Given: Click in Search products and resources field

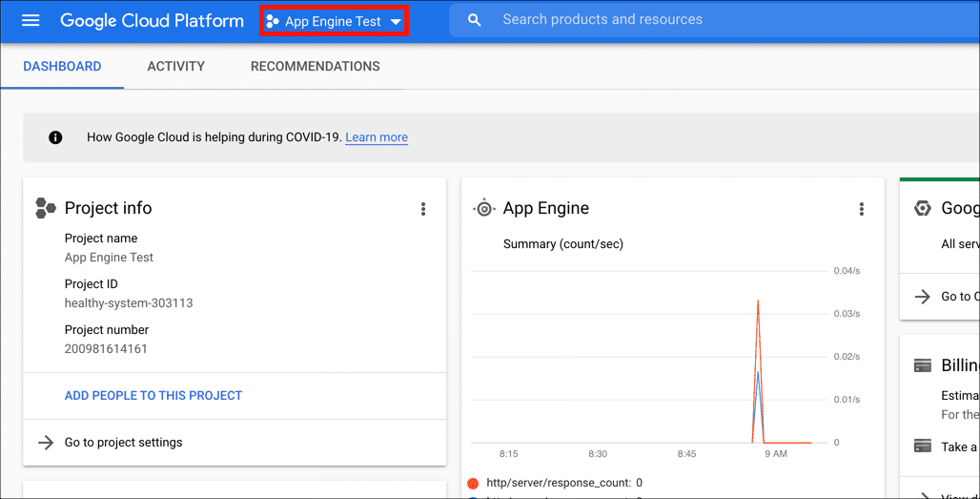Looking at the screenshot, I should click(x=667, y=20).
